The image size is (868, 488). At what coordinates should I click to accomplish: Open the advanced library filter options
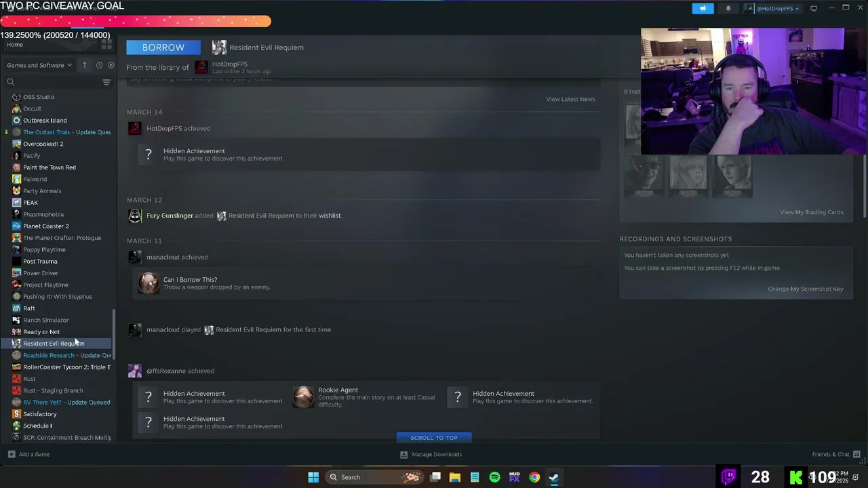click(106, 82)
